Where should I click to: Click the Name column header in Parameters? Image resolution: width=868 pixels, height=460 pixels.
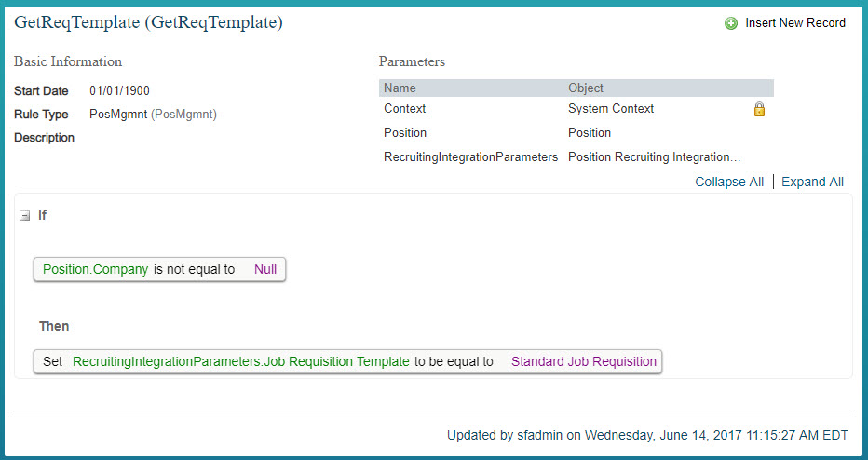click(x=400, y=88)
